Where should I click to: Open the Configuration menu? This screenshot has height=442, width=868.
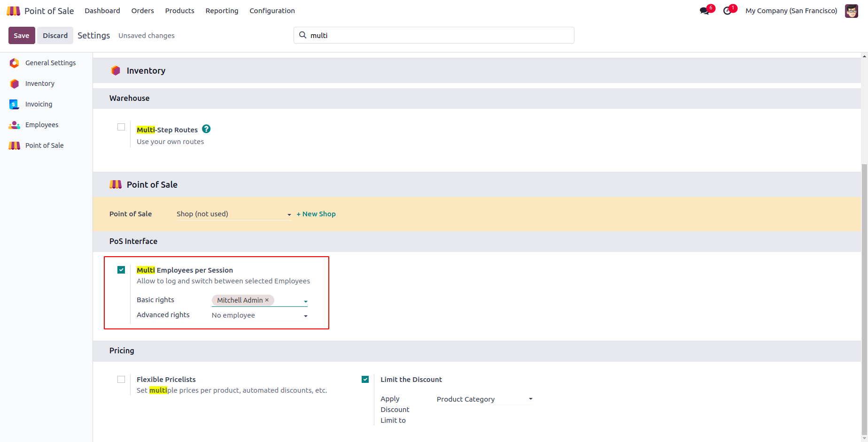point(272,11)
